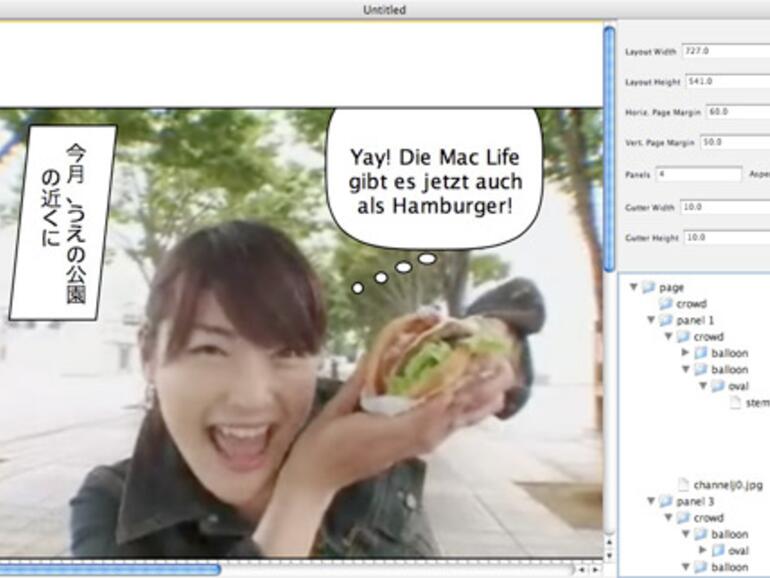Screen dimensions: 770x578
Task: Select the page folder icon in tree
Action: (649, 288)
